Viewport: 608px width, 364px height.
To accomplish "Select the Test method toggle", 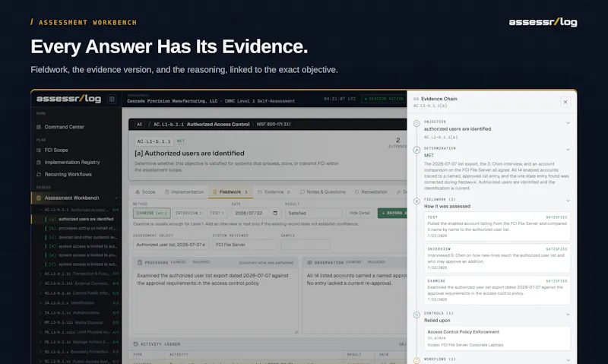I will tap(217, 214).
